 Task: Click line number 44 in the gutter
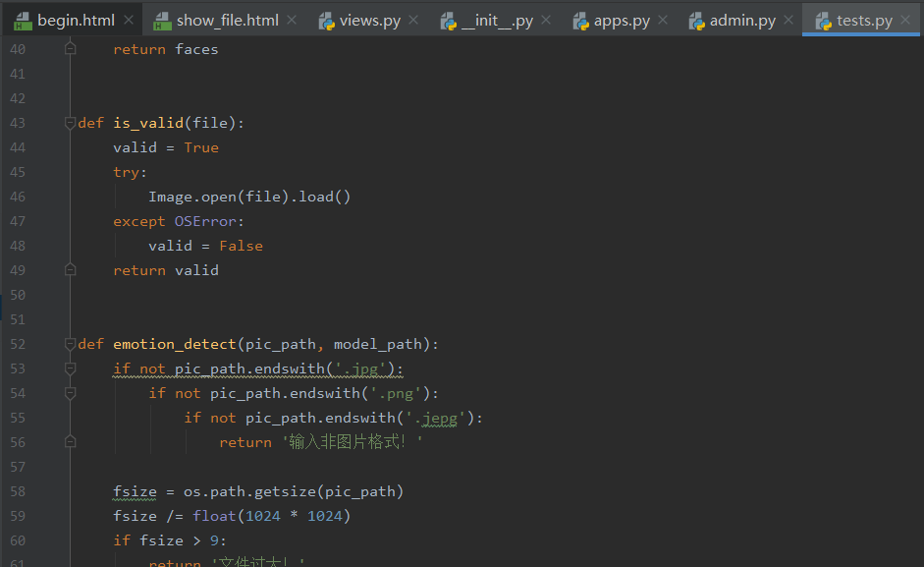[x=18, y=146]
